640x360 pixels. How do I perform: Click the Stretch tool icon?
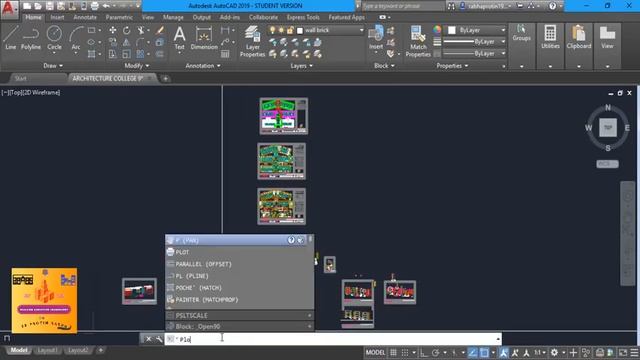(113, 54)
